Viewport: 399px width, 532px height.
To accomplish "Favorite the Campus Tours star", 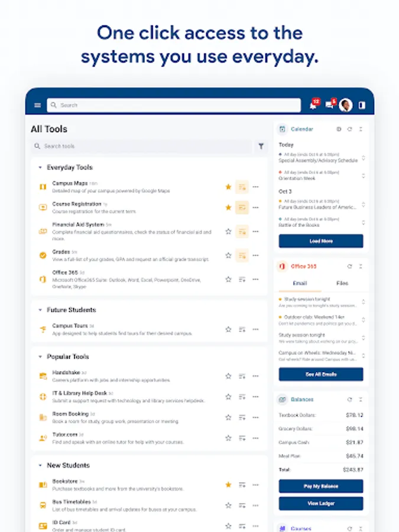I will pyautogui.click(x=228, y=329).
